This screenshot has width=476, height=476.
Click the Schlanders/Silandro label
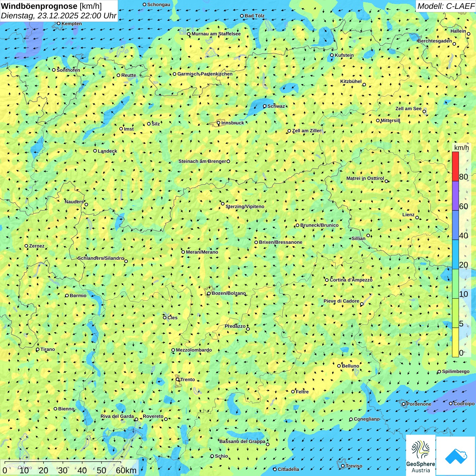click(x=101, y=258)
